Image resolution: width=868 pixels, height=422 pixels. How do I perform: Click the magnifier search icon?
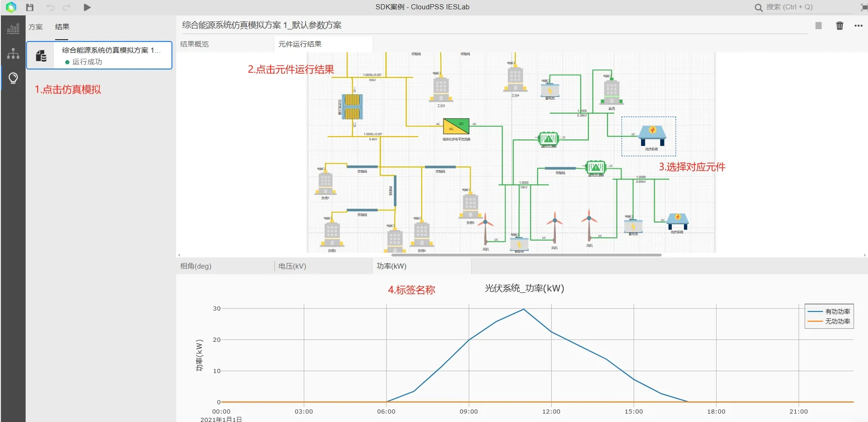(759, 7)
